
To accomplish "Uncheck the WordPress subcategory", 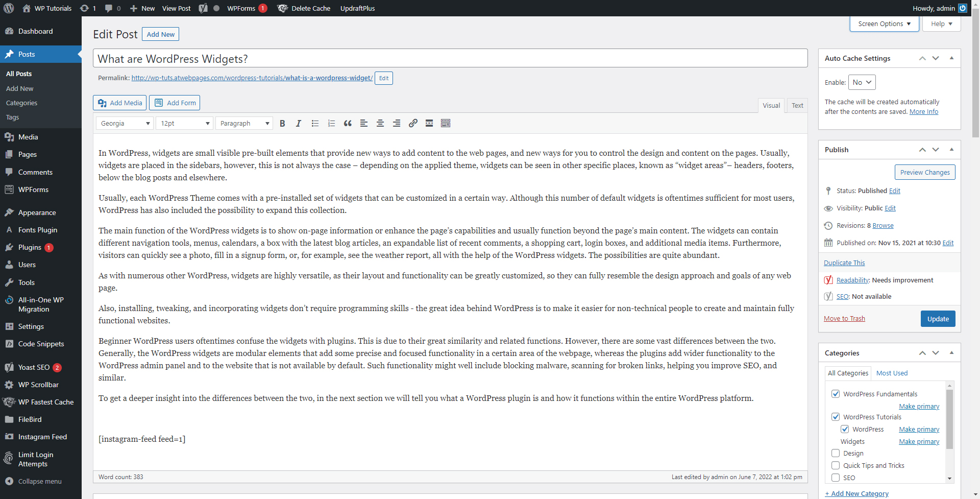I will (845, 429).
